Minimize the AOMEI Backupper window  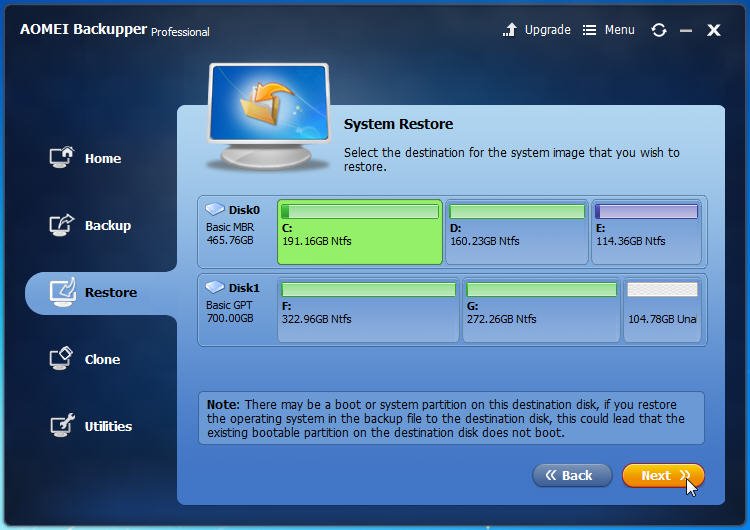coord(686,31)
